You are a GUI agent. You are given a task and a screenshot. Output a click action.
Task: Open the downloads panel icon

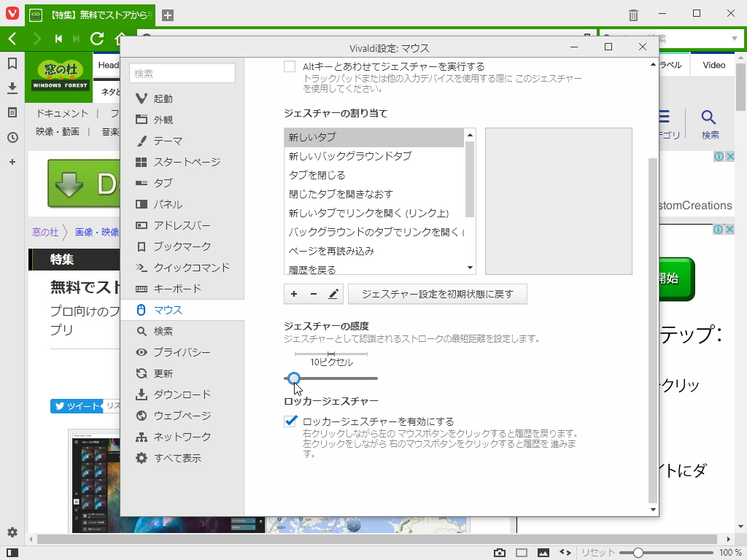point(12,87)
